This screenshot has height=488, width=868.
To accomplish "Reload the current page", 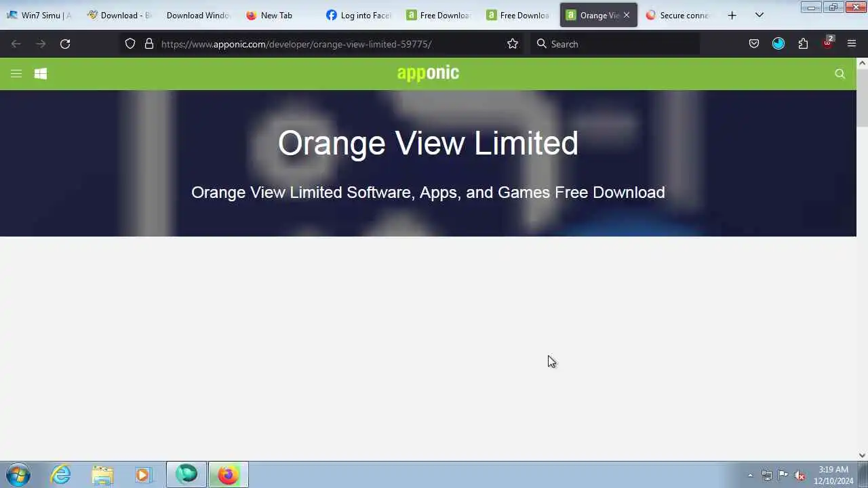I will [65, 44].
